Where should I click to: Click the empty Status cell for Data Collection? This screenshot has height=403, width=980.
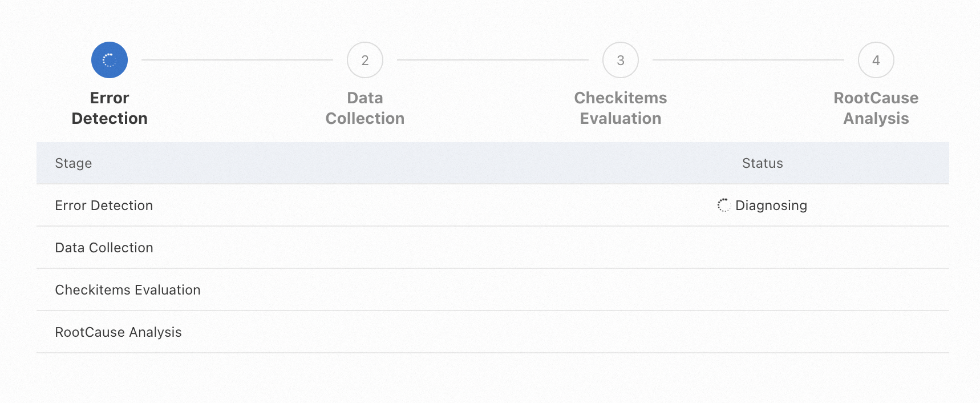point(762,248)
